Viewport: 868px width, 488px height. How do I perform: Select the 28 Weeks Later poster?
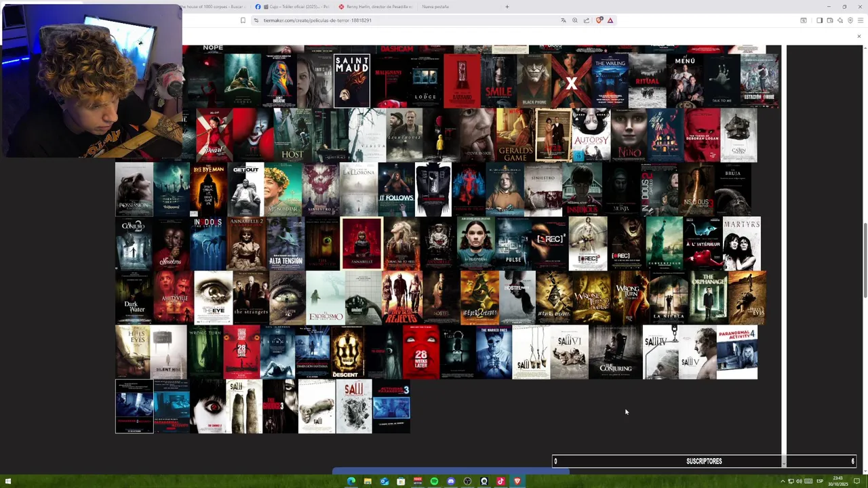[420, 352]
